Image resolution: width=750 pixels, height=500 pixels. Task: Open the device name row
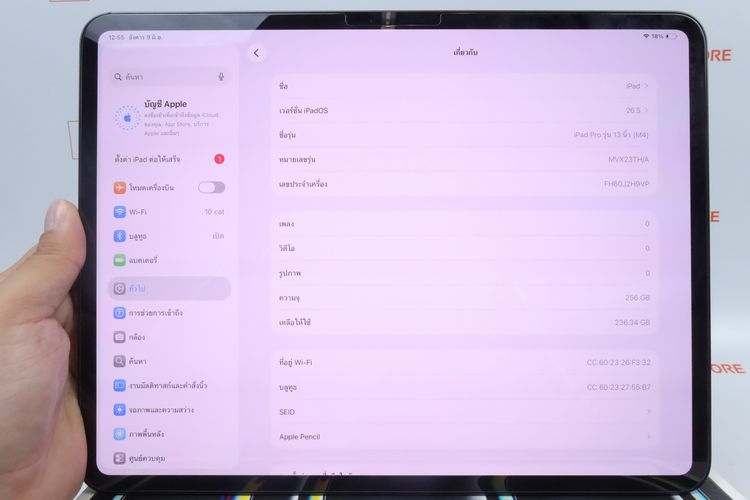tap(464, 86)
